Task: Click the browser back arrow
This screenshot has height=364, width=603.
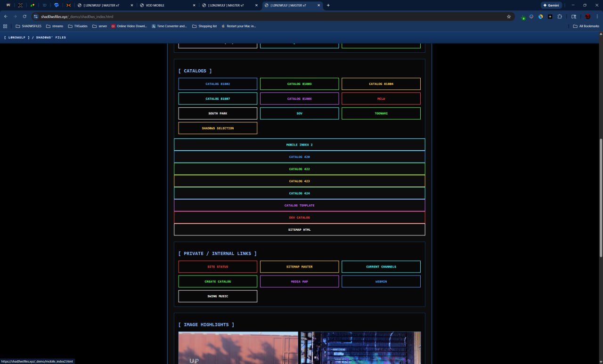Action: click(x=6, y=16)
